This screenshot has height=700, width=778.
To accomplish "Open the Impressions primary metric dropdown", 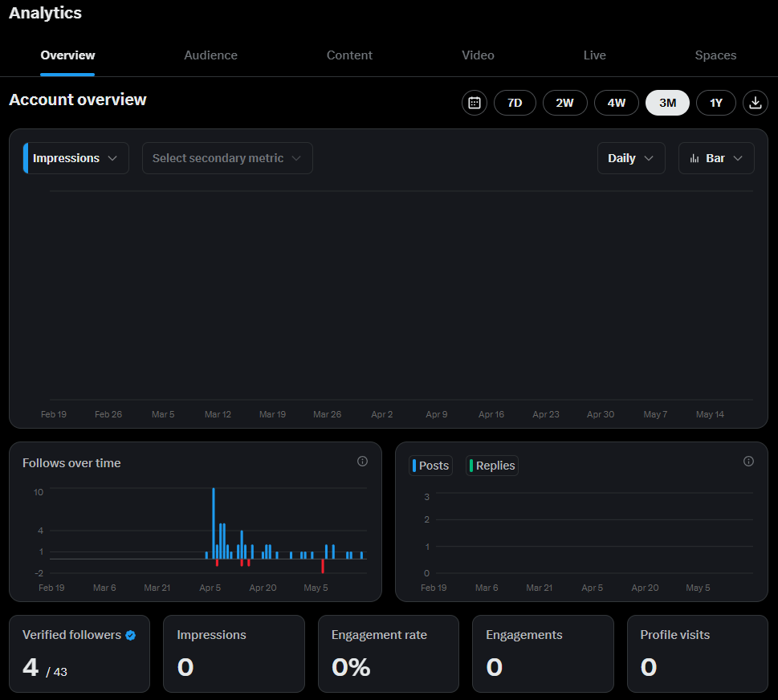I will [x=76, y=158].
